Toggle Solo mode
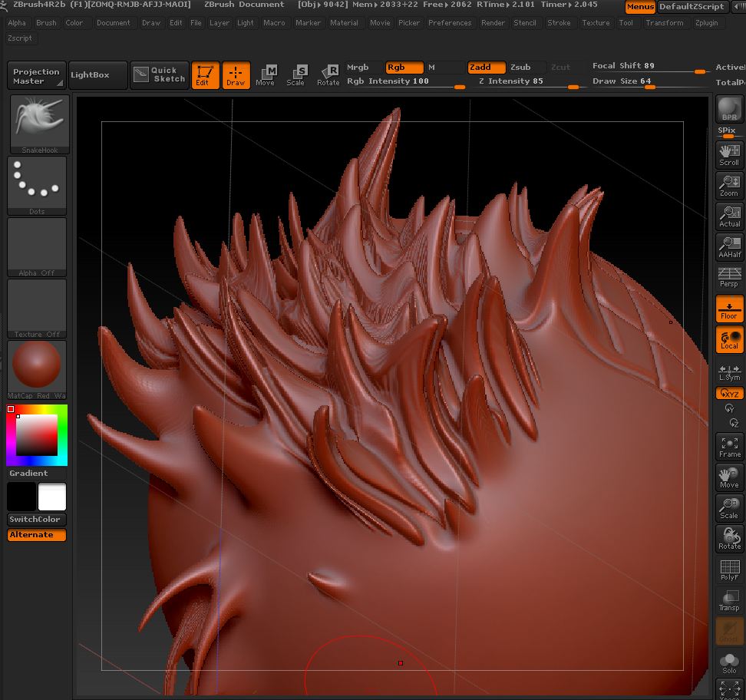This screenshot has width=746, height=700. (x=729, y=662)
